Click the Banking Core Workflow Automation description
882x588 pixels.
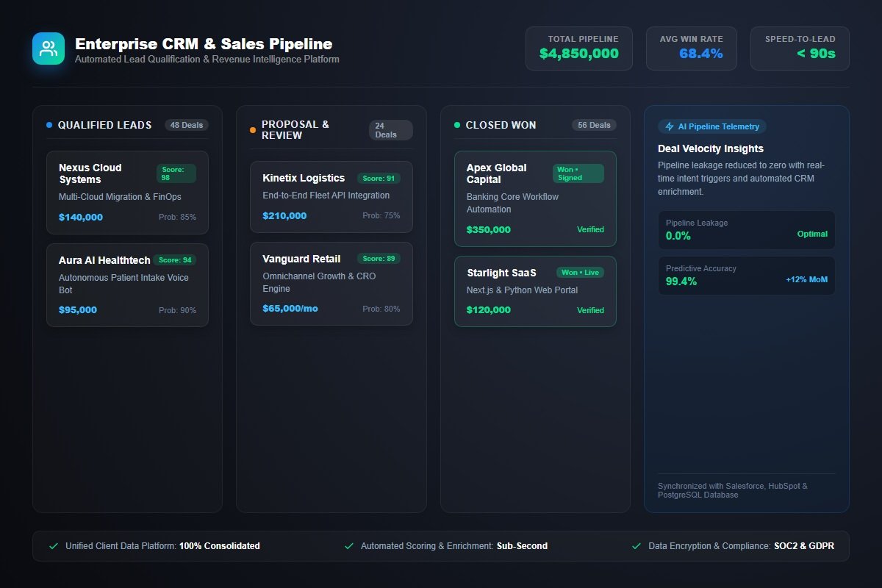[x=513, y=203]
